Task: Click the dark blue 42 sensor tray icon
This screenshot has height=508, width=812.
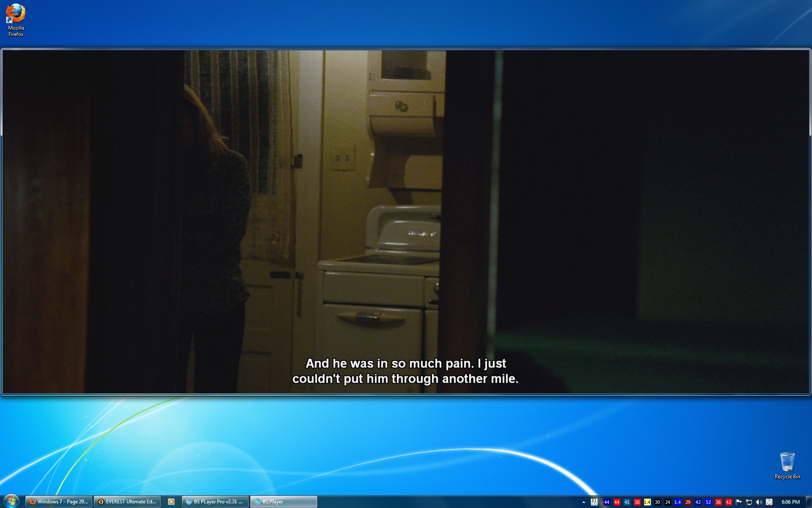Action: pos(698,502)
